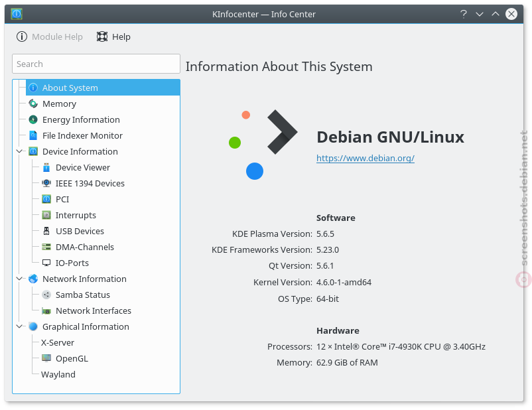532x410 pixels.
Task: Click the Information About This System heading
Action: pos(279,66)
